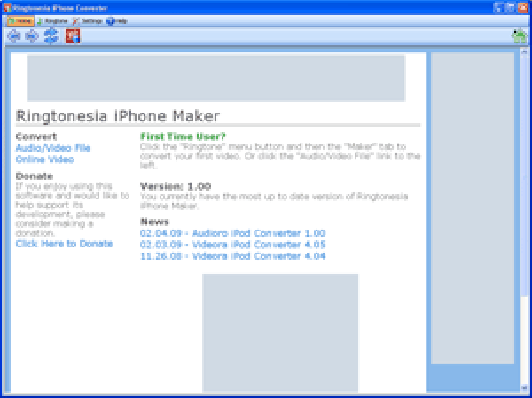Open the Online Video link
This screenshot has width=532, height=398.
coord(45,160)
